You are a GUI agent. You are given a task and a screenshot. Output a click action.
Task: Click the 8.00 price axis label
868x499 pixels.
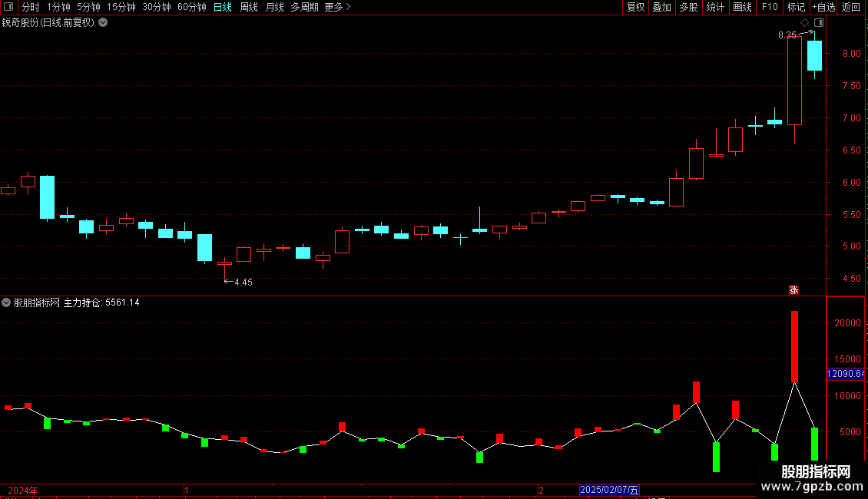(851, 54)
